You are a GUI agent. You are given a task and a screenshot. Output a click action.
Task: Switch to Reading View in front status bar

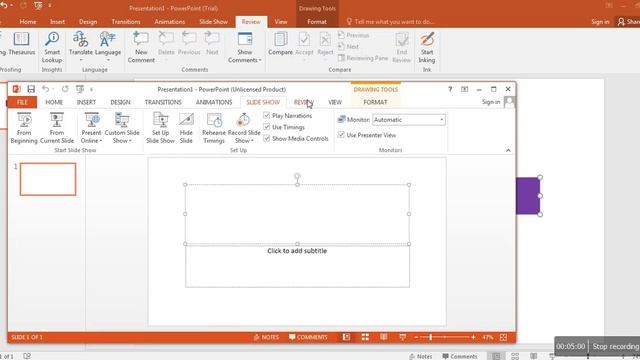pyautogui.click(x=384, y=337)
